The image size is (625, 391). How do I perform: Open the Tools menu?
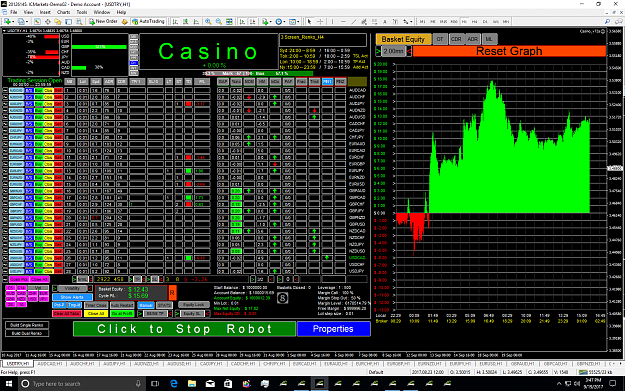coord(82,12)
